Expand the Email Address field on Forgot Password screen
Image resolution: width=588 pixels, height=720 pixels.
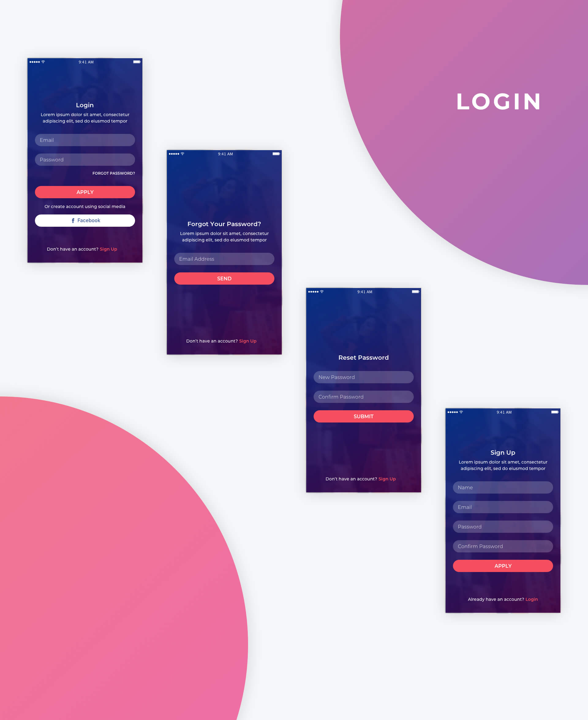click(224, 259)
